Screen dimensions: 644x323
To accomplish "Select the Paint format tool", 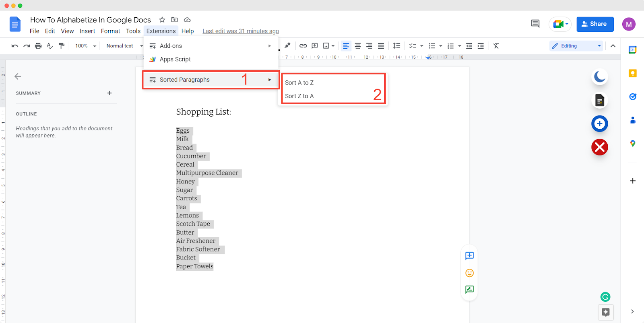I will [x=62, y=46].
